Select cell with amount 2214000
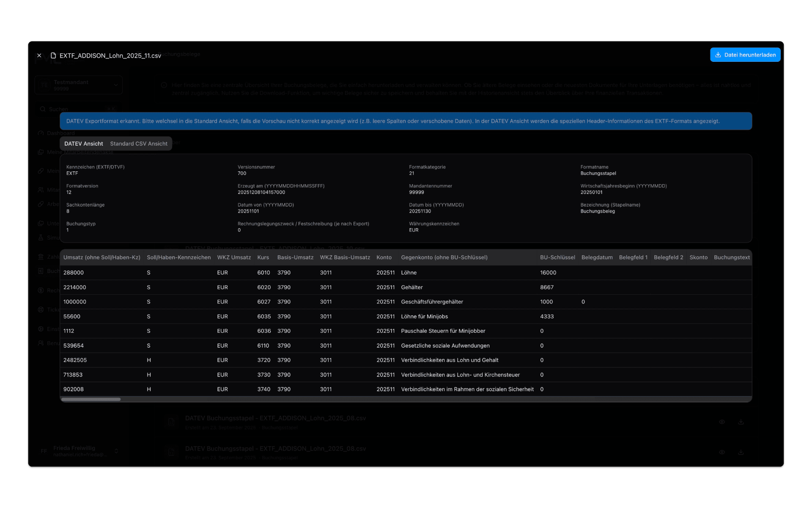This screenshot has width=812, height=508. point(102,287)
